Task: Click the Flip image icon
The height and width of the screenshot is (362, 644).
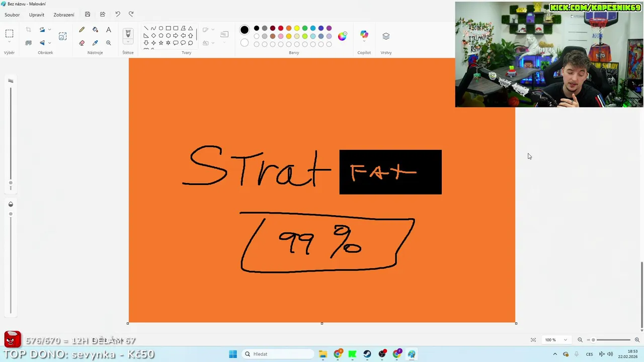Action: tap(42, 43)
